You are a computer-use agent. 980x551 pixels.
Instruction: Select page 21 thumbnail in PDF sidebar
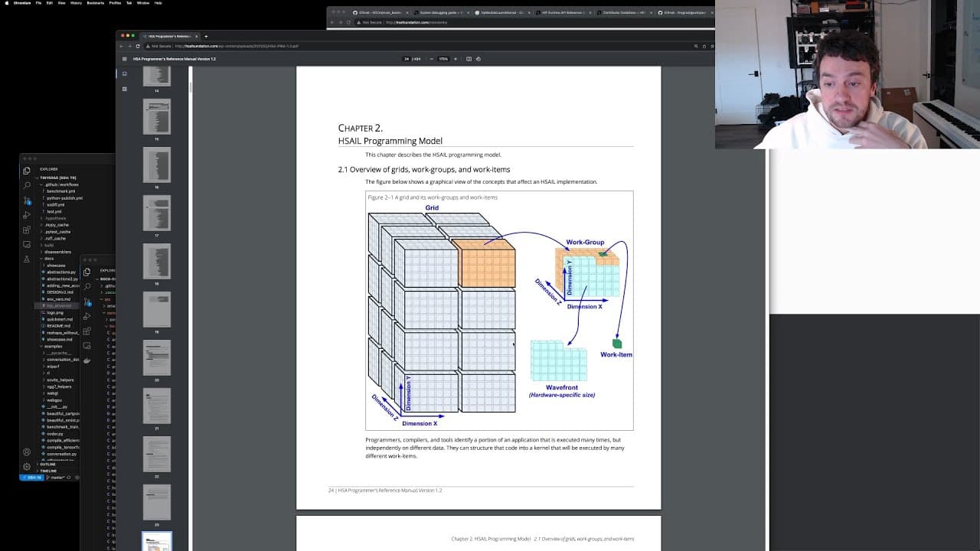click(157, 406)
